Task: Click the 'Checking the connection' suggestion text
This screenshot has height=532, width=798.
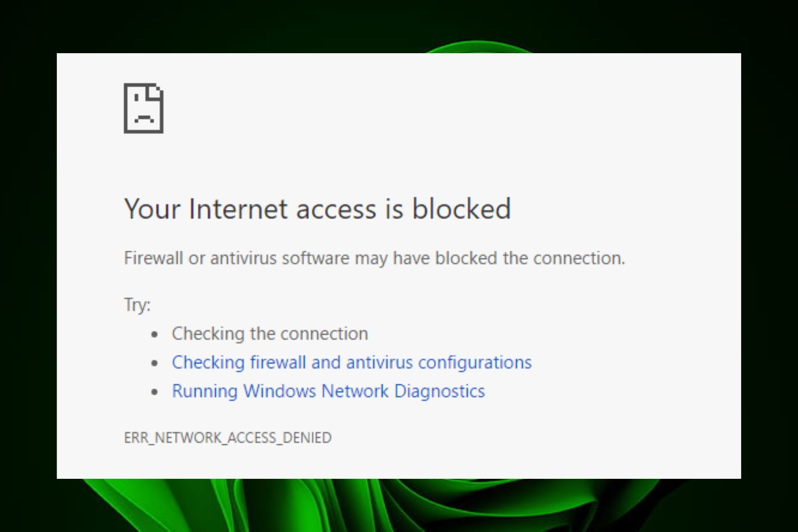Action: click(270, 334)
